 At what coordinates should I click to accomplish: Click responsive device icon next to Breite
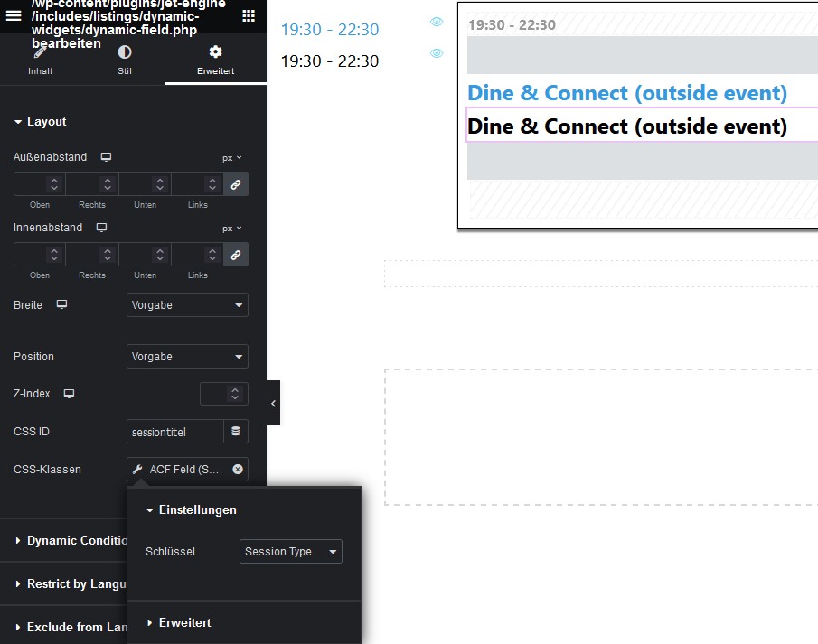pos(61,305)
